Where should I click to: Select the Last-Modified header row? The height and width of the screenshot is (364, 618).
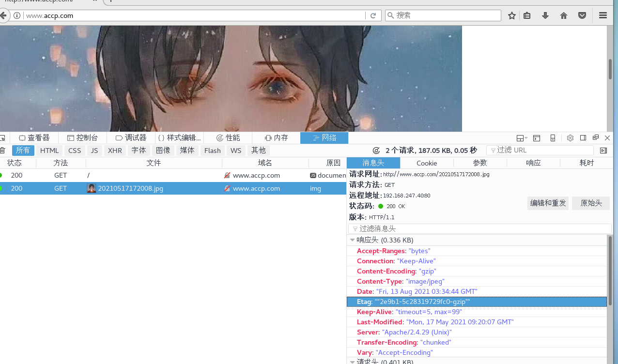tap(477, 322)
